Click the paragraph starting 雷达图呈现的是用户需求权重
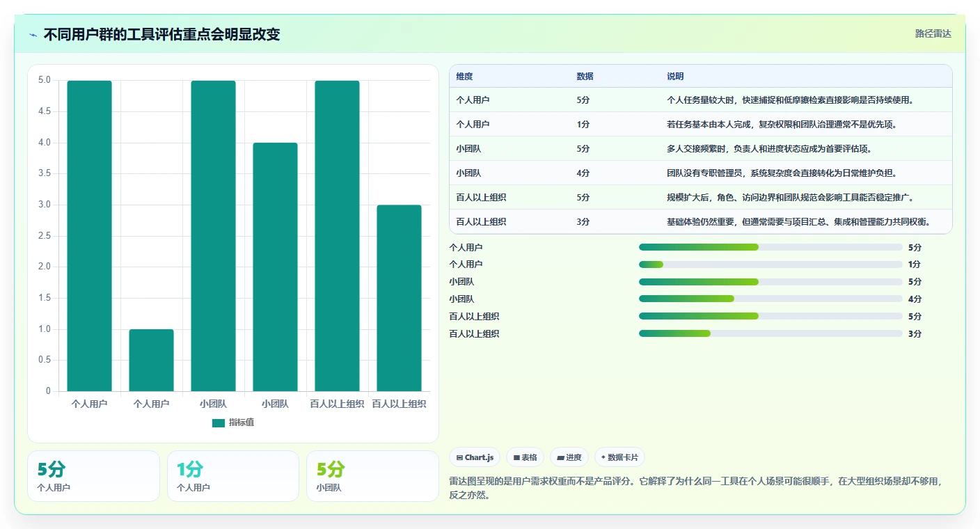This screenshot has height=529, width=980. pyautogui.click(x=700, y=488)
